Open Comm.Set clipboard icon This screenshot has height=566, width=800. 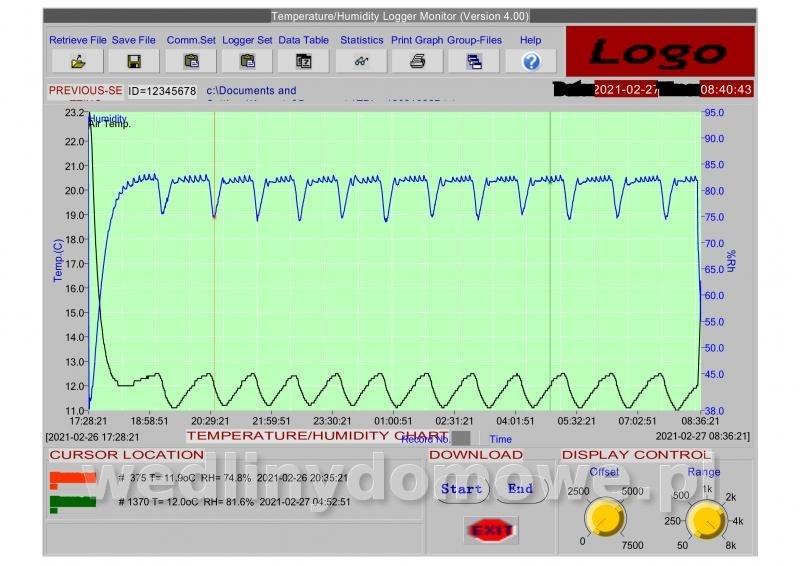(x=191, y=62)
